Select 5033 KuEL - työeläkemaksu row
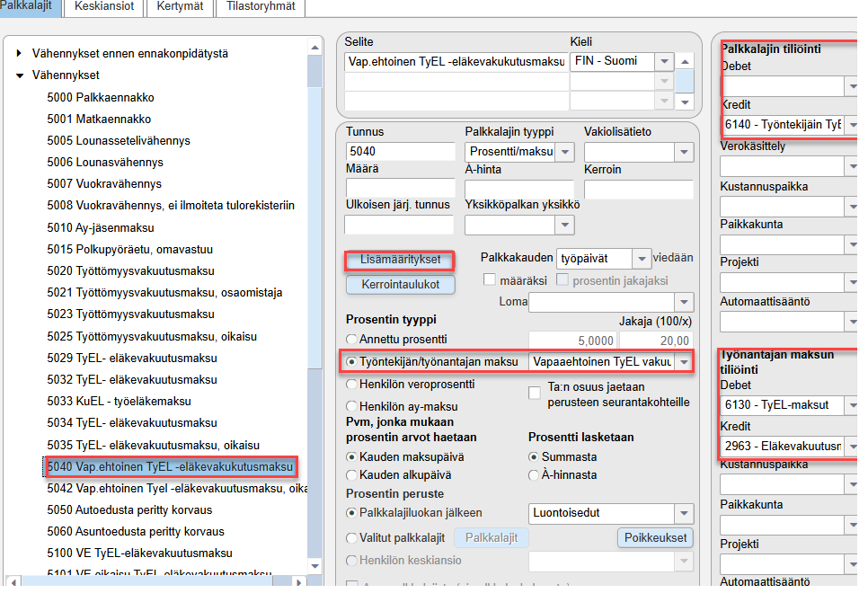The width and height of the screenshot is (868, 611). pos(119,402)
